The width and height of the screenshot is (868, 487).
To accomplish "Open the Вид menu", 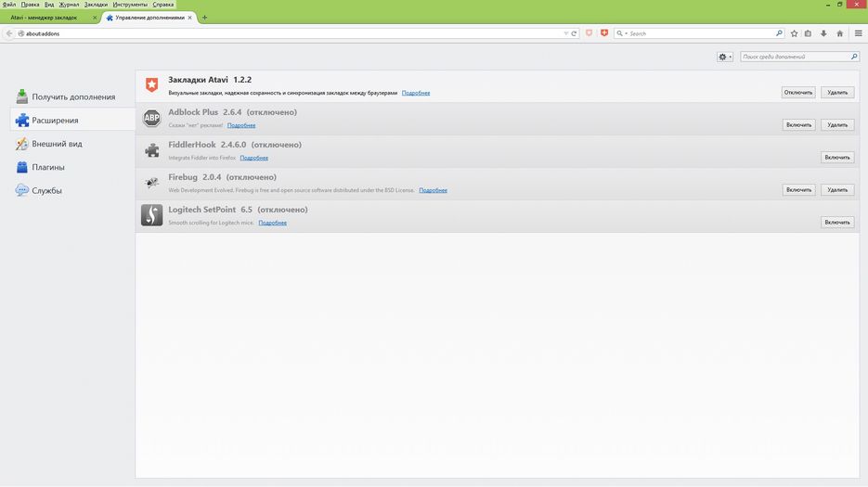I will (x=48, y=5).
